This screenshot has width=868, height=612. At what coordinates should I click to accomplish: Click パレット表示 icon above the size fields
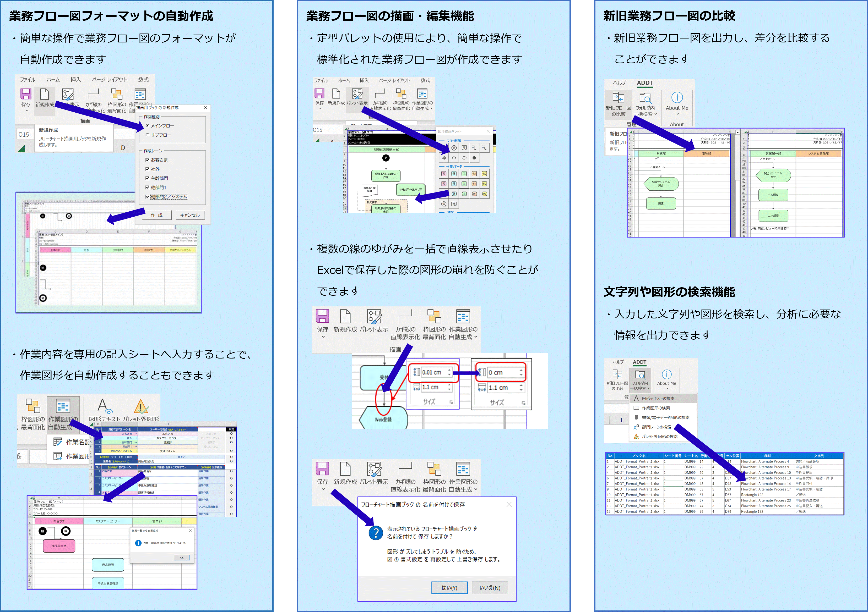374,317
